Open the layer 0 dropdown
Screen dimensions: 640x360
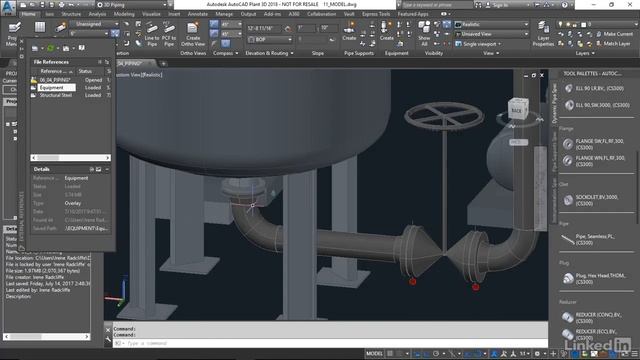(598, 24)
